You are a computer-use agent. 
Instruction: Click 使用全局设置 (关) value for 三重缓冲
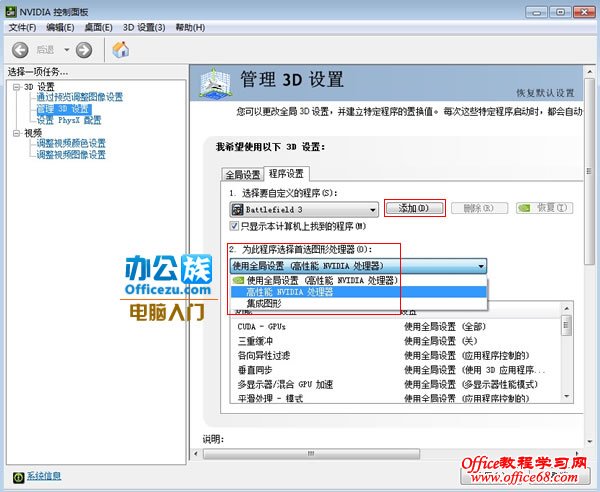(440, 341)
